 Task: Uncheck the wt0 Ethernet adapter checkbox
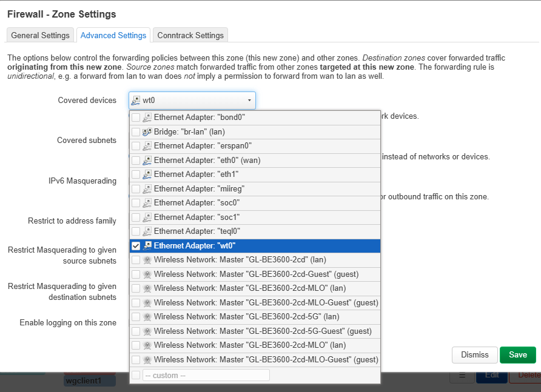136,246
